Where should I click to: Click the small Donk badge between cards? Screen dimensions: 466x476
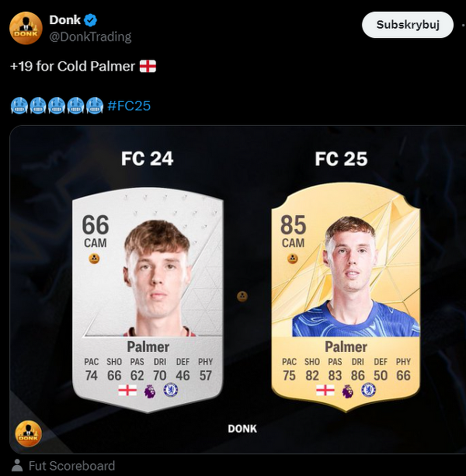click(x=242, y=297)
